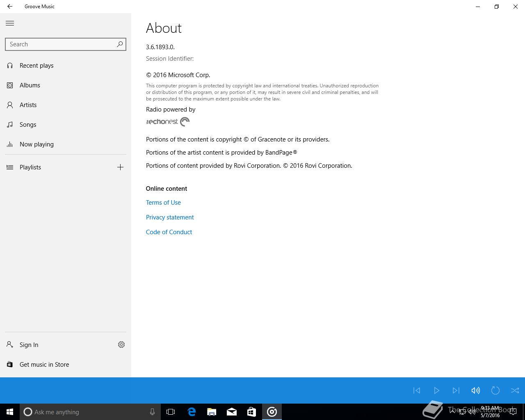Click © 2016 Microsoft Corp. text
Viewport: 525px width, 420px height.
(x=178, y=75)
